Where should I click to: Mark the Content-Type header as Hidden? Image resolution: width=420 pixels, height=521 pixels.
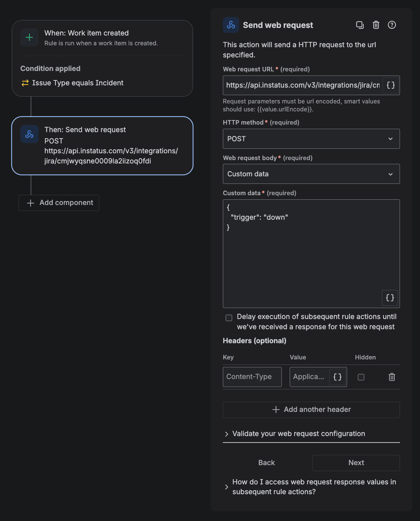pyautogui.click(x=361, y=377)
